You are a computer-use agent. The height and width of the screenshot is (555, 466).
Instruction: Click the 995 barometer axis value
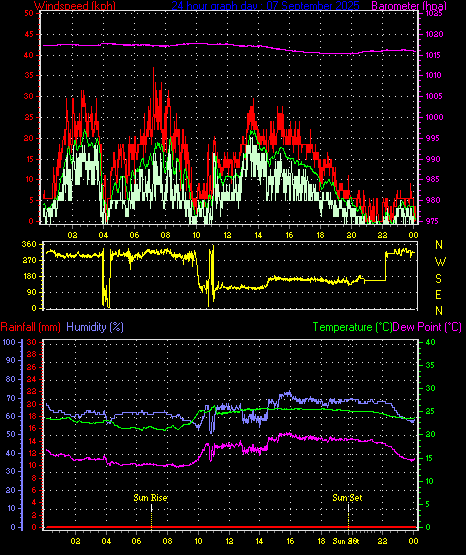(432, 138)
